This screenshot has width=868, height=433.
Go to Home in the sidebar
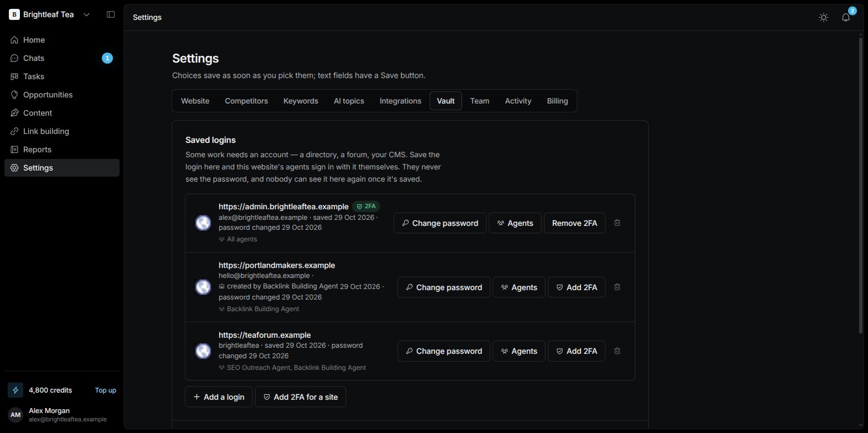tap(62, 40)
